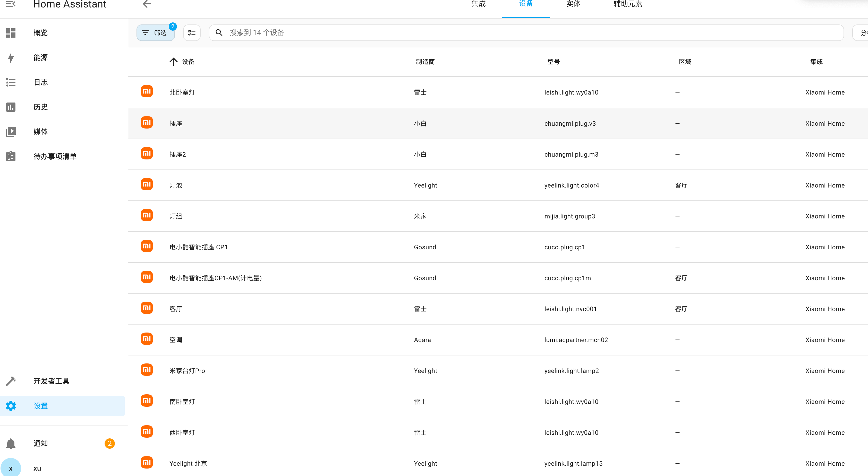Open the xu user profile

(37, 468)
